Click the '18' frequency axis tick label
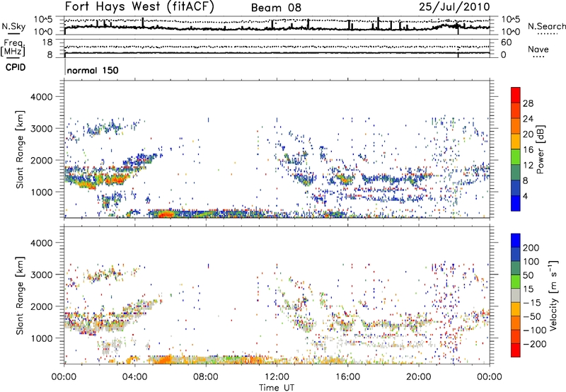 [47, 42]
